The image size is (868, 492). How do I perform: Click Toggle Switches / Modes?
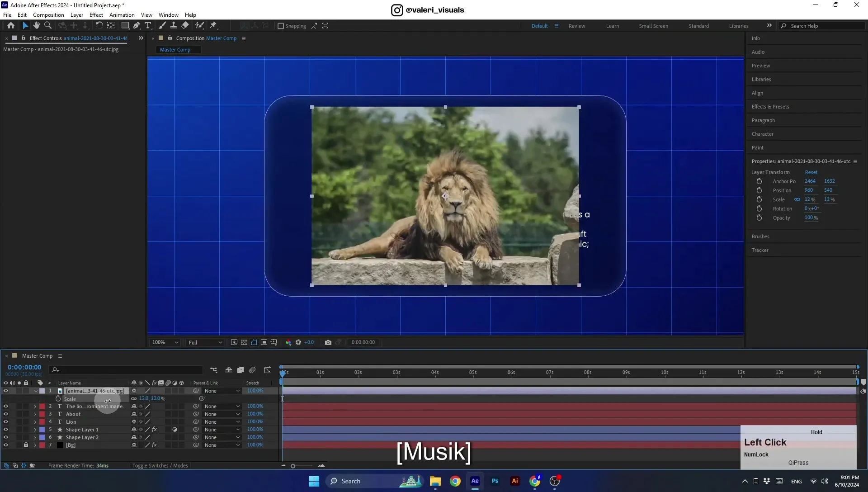click(160, 466)
